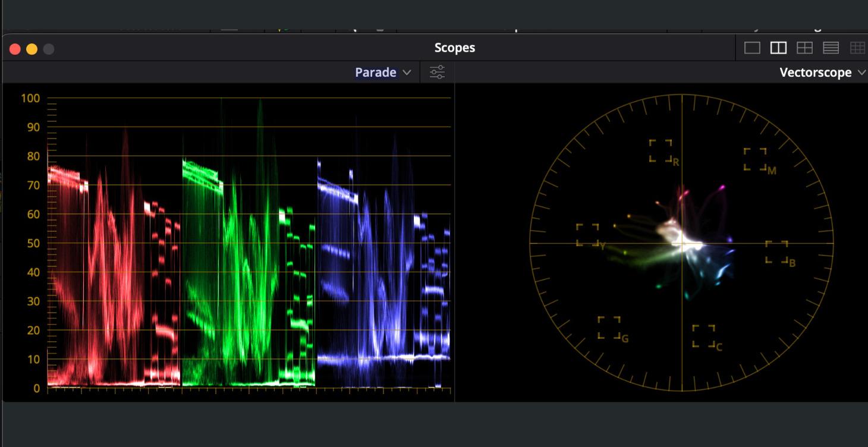The height and width of the screenshot is (447, 868).
Task: Open the Parade scope settings sliders icon
Action: pyautogui.click(x=437, y=73)
